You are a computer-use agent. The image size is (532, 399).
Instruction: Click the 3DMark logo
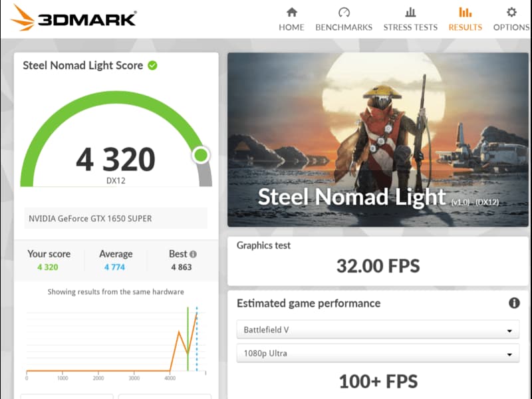pos(74,18)
